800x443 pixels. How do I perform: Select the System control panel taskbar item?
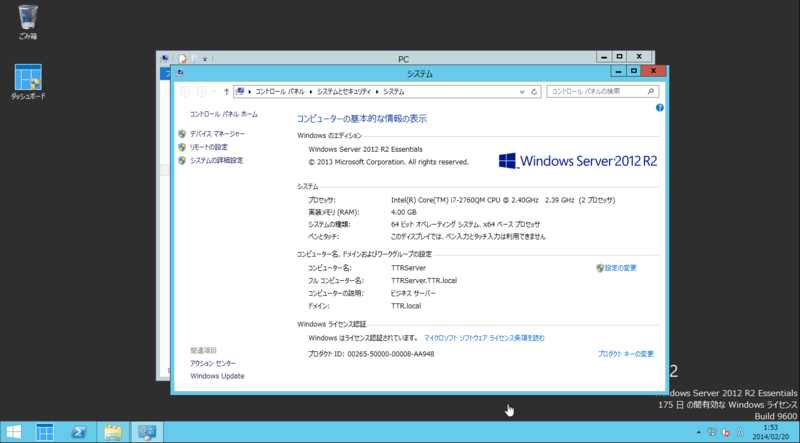[147, 432]
